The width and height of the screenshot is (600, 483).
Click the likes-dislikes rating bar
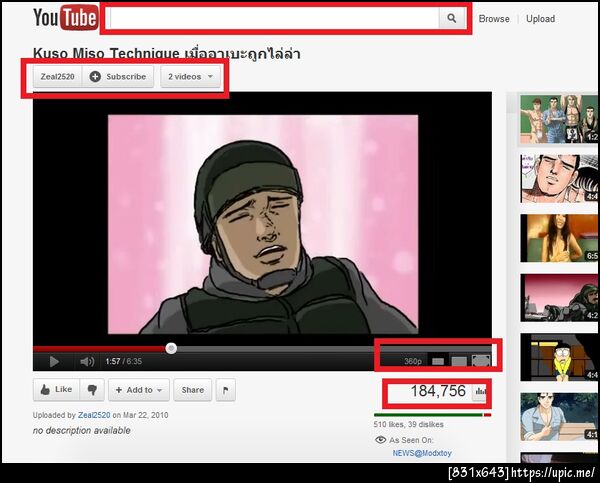[x=432, y=415]
